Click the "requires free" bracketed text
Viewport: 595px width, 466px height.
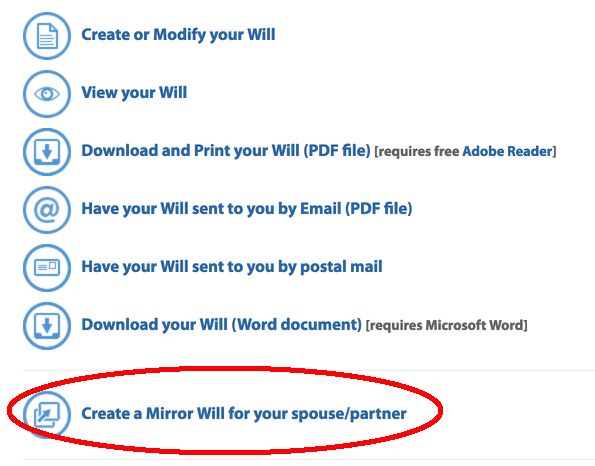coord(417,152)
